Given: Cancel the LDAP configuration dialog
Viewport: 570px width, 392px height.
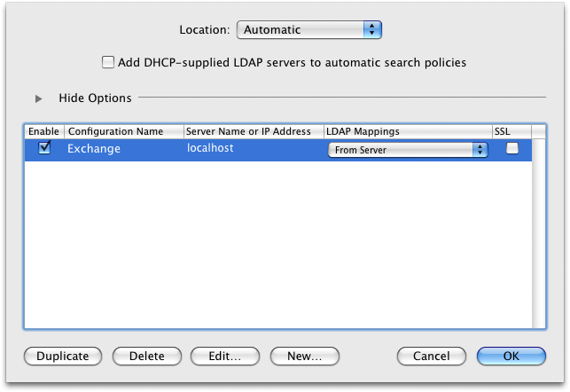Looking at the screenshot, I should (431, 356).
